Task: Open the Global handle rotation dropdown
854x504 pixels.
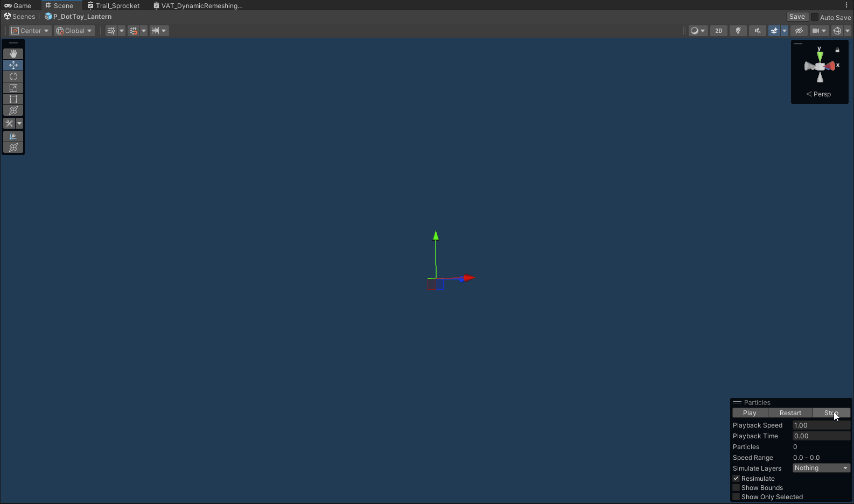Action: pos(74,31)
